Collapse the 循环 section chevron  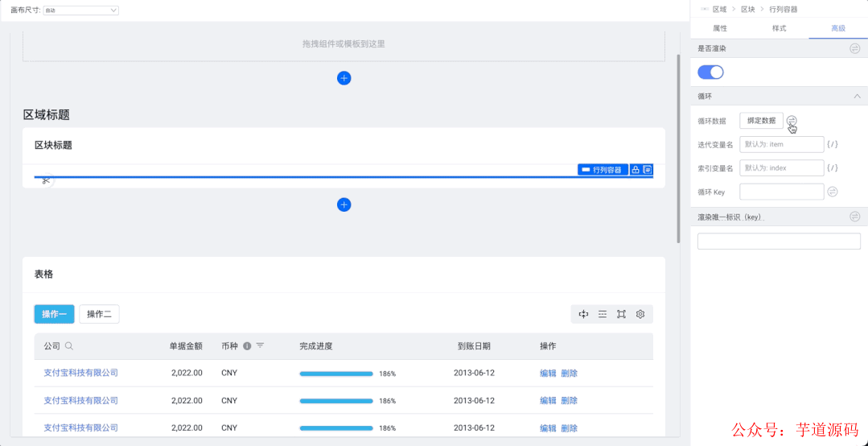(x=857, y=97)
